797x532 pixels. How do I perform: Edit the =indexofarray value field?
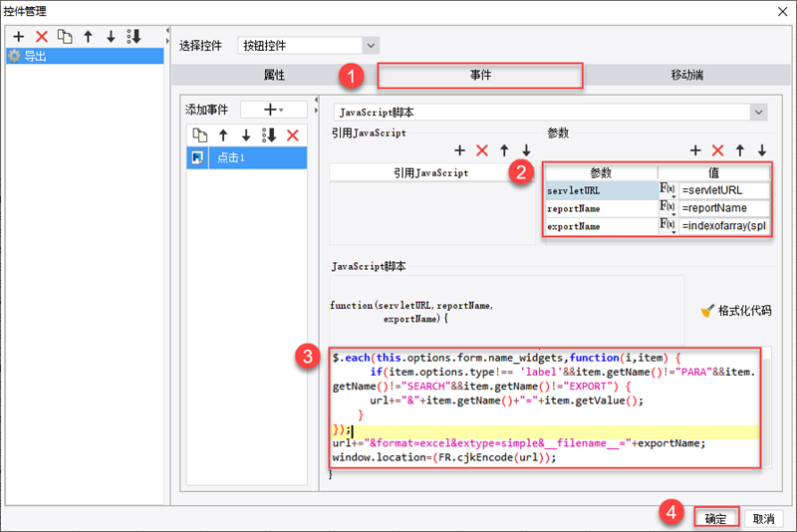click(724, 226)
